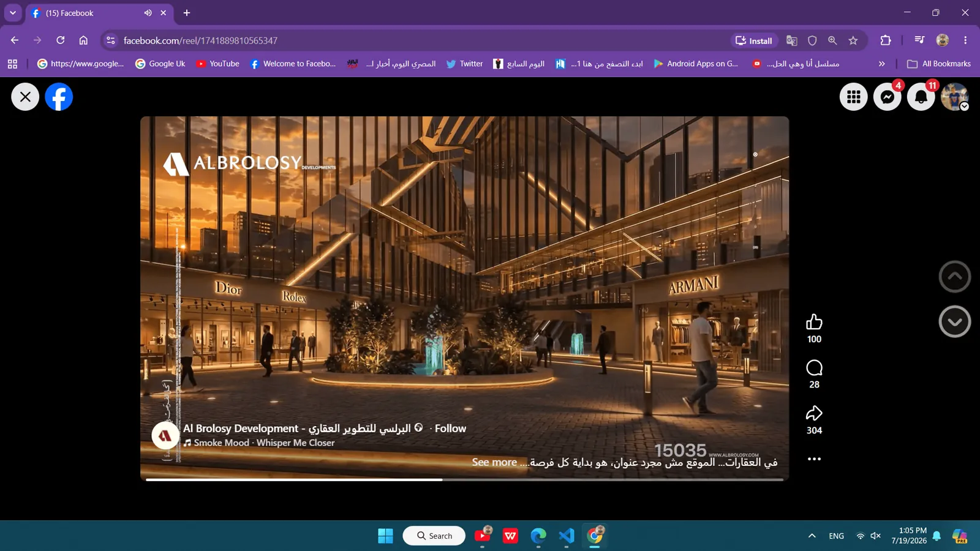Screen dimensions: 980x551
Task: Go forward in browser history
Action: coord(37,40)
